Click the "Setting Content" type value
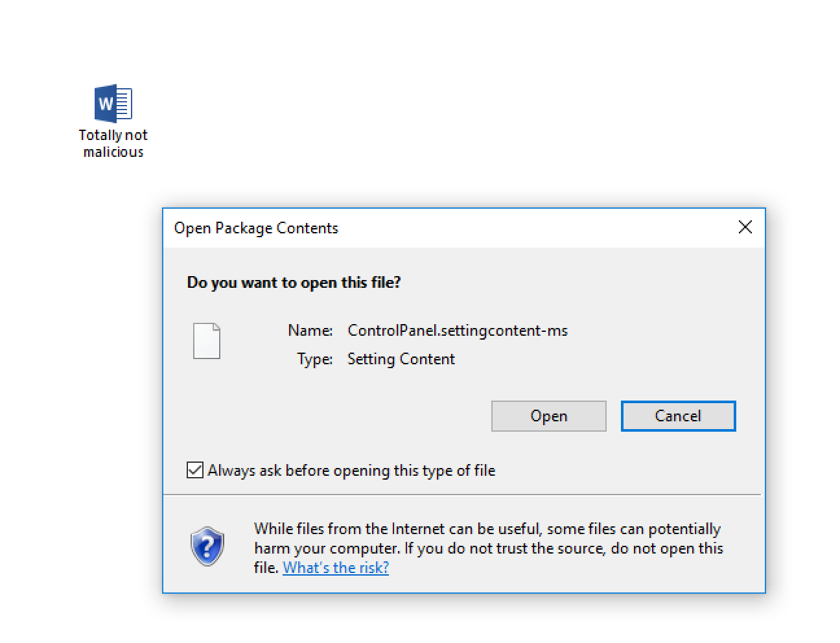840x643 pixels. [401, 359]
